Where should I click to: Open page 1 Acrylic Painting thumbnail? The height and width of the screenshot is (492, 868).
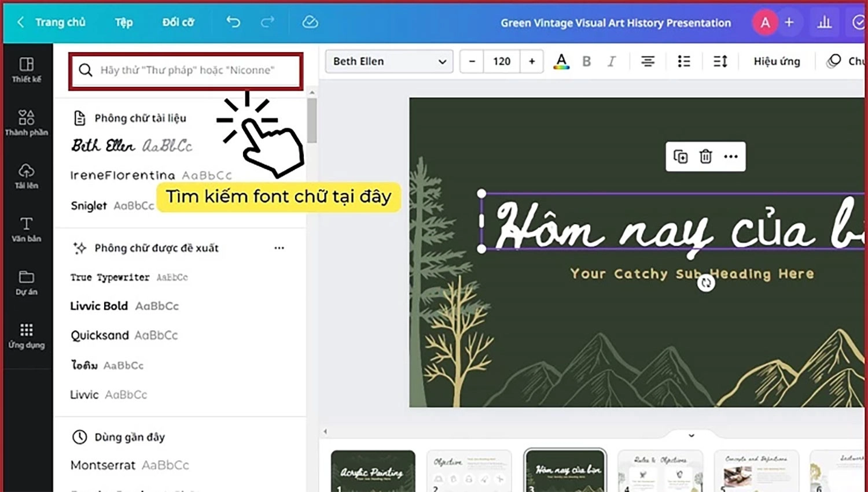(x=373, y=471)
